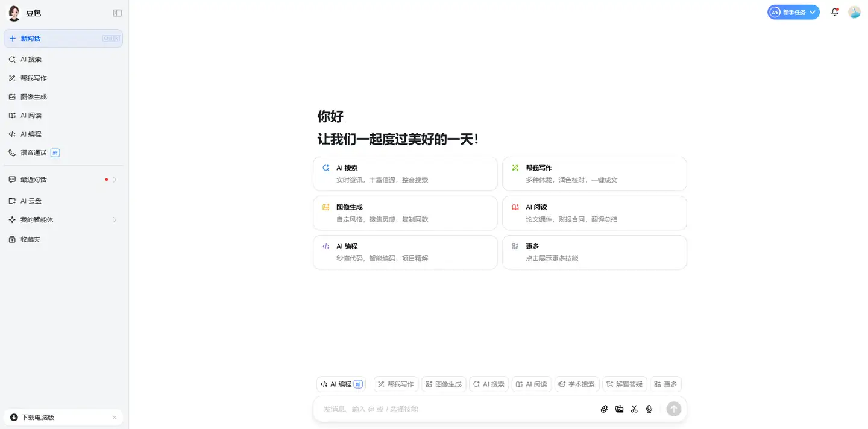868x429 pixels.
Task: Open 帮我写作 in the sidebar
Action: (63, 78)
